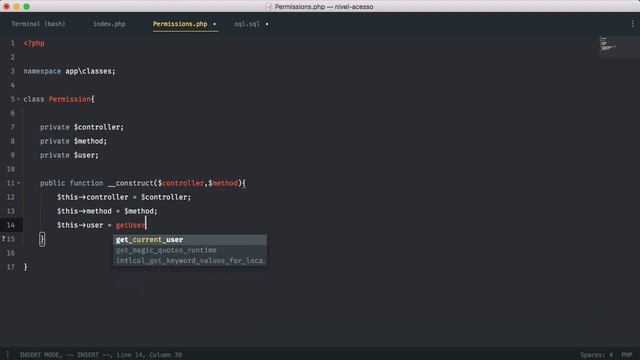Click the proxy file icon in title bar
This screenshot has width=640, height=360.
coord(269,7)
